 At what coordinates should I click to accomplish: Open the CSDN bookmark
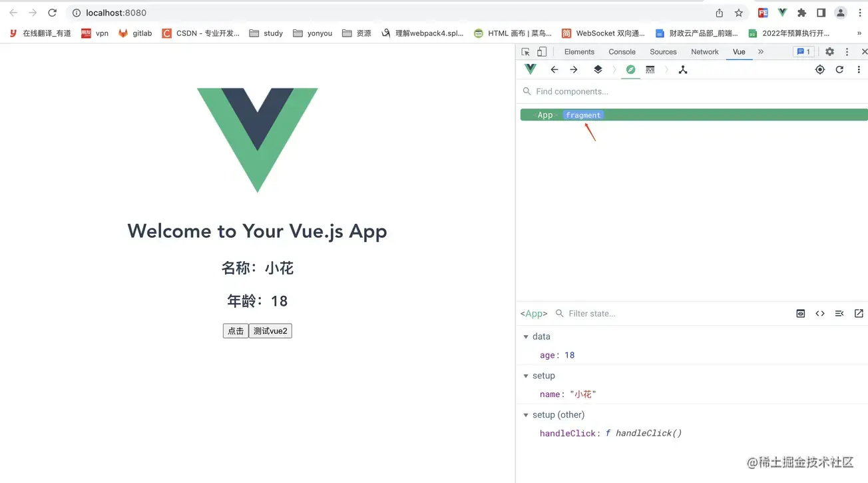(x=200, y=33)
